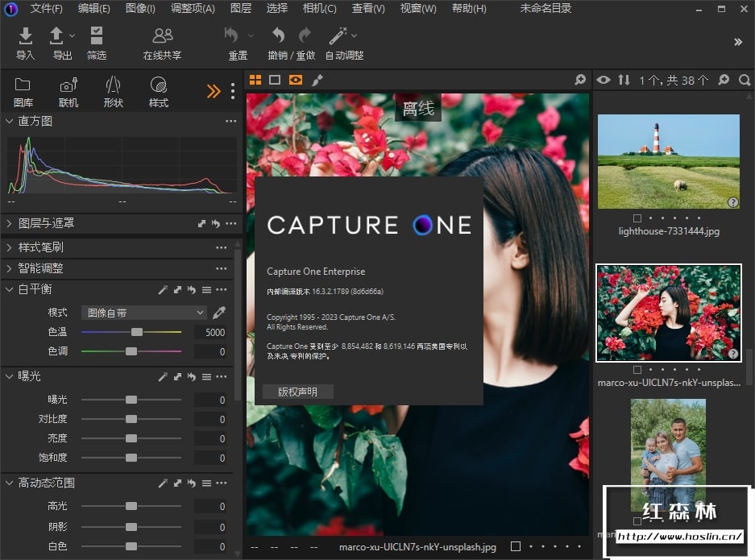Click the Auto Adjust (自动调整) magic wand
Screen dimensions: 755x560
tap(338, 36)
